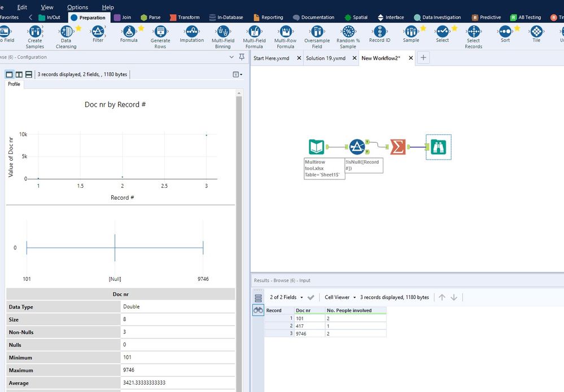Open the Documentation tool category
Image resolution: width=564 pixels, height=392 pixels.
[x=314, y=17]
